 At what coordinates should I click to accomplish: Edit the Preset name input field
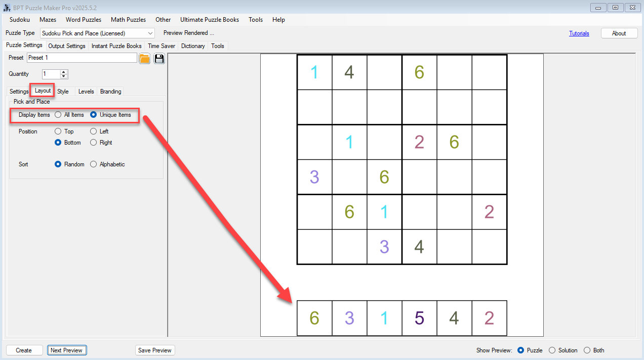[81, 58]
